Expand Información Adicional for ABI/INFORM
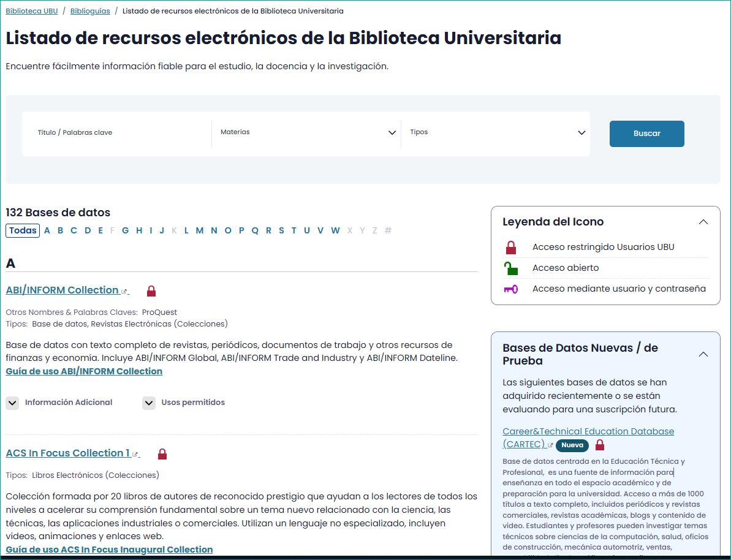The width and height of the screenshot is (731, 560). tap(12, 403)
